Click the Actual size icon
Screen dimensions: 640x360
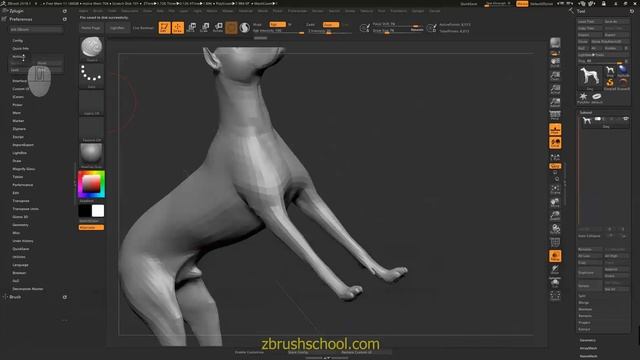coord(555,89)
